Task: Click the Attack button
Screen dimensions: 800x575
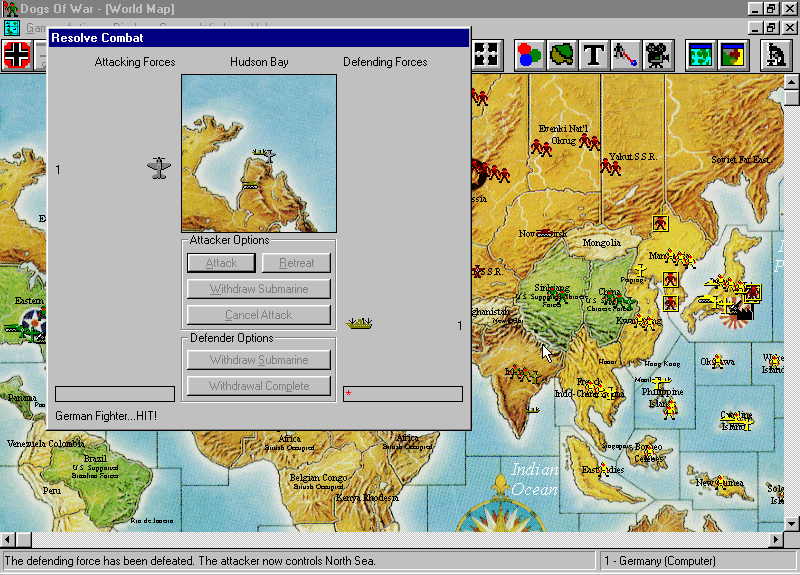Action: (x=221, y=263)
